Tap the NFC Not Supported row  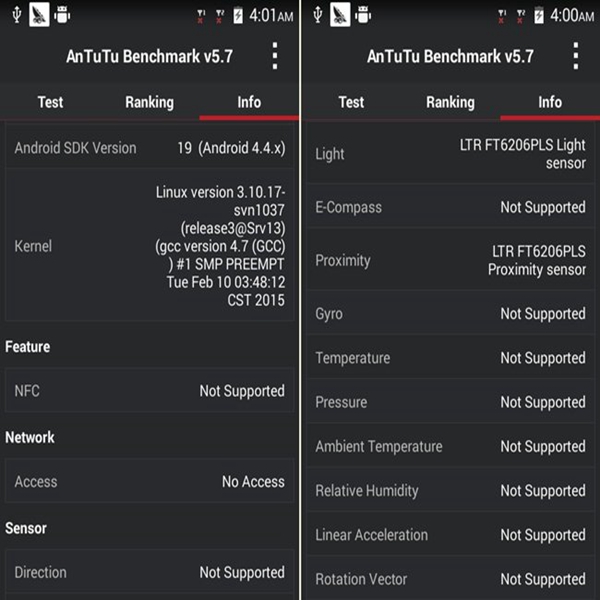point(150,391)
